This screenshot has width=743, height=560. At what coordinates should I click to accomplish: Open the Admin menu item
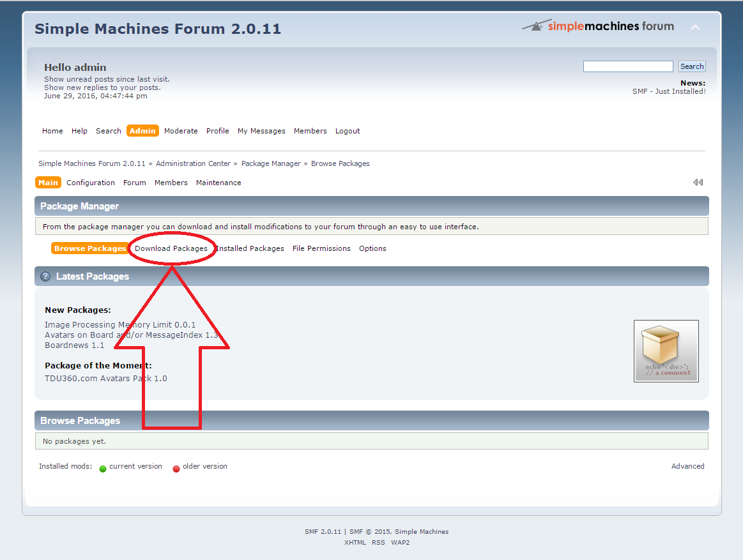point(142,130)
